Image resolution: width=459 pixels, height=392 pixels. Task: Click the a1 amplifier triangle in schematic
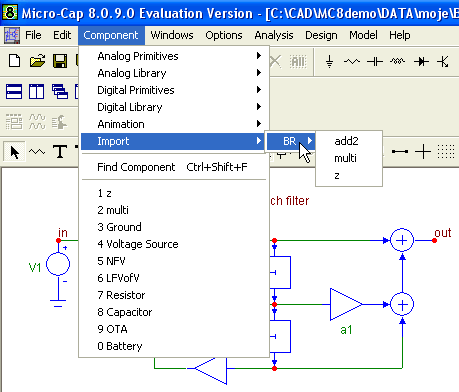point(345,304)
